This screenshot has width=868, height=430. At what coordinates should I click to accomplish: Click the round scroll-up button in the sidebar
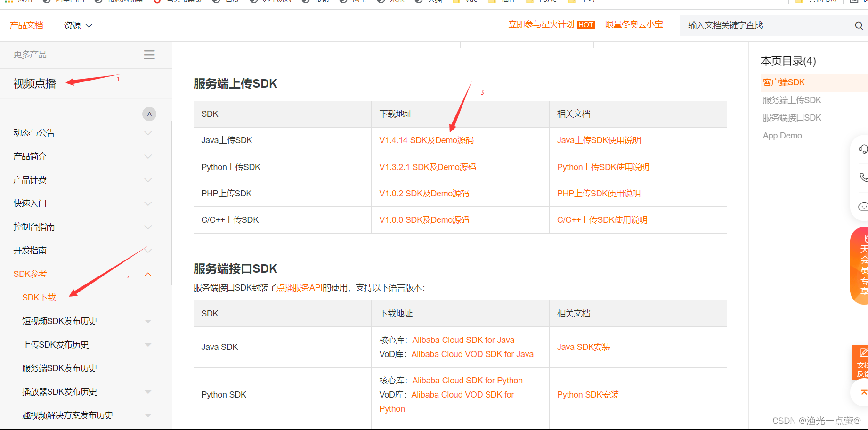149,114
